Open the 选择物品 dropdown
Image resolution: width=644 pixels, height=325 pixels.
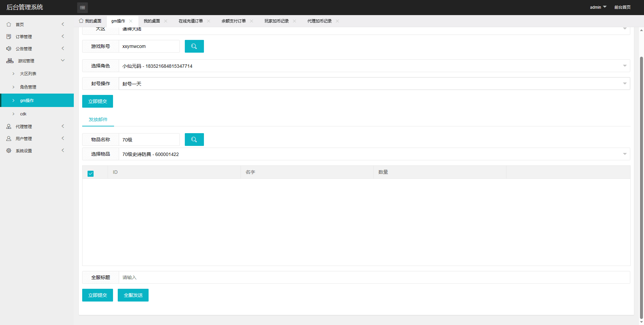(x=374, y=154)
